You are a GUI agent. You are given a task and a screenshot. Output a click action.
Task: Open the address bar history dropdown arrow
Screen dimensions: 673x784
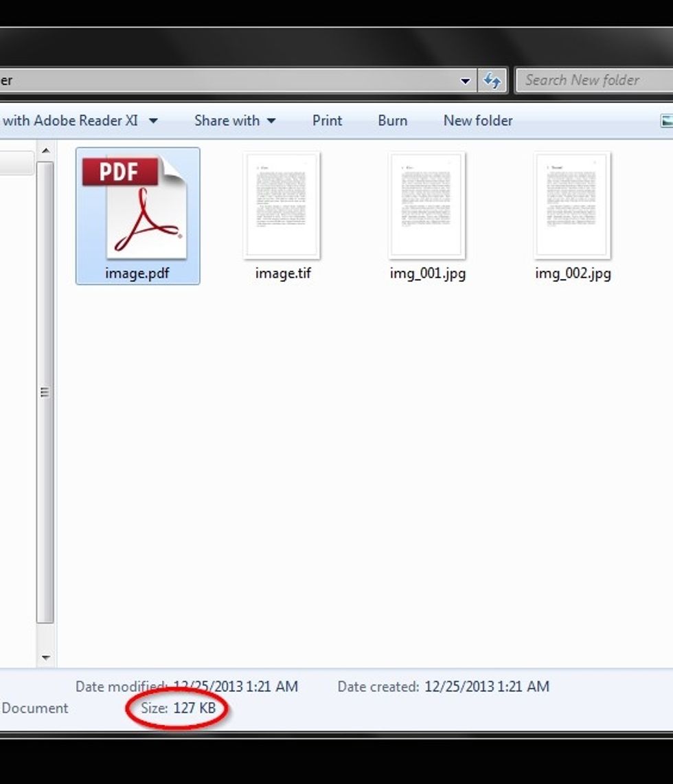pyautogui.click(x=465, y=80)
